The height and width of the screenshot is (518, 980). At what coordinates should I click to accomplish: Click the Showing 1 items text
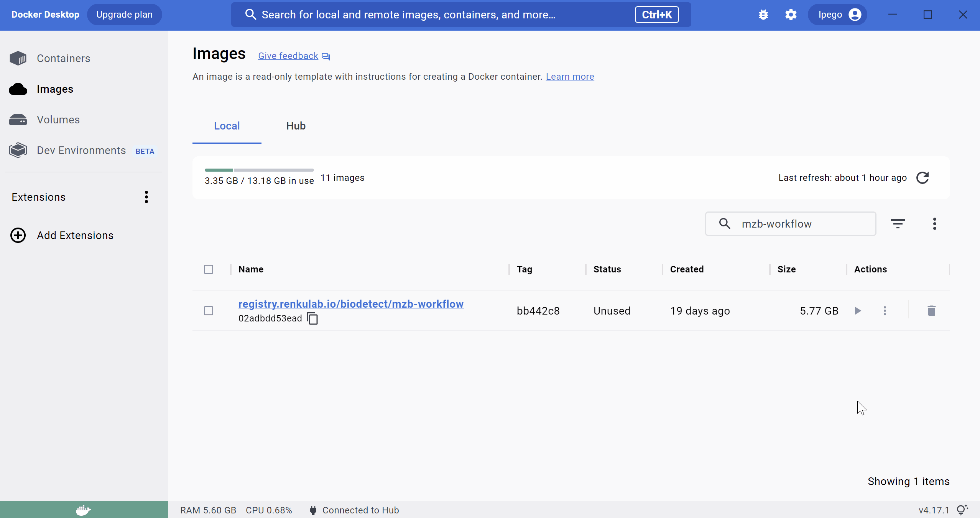click(x=909, y=481)
